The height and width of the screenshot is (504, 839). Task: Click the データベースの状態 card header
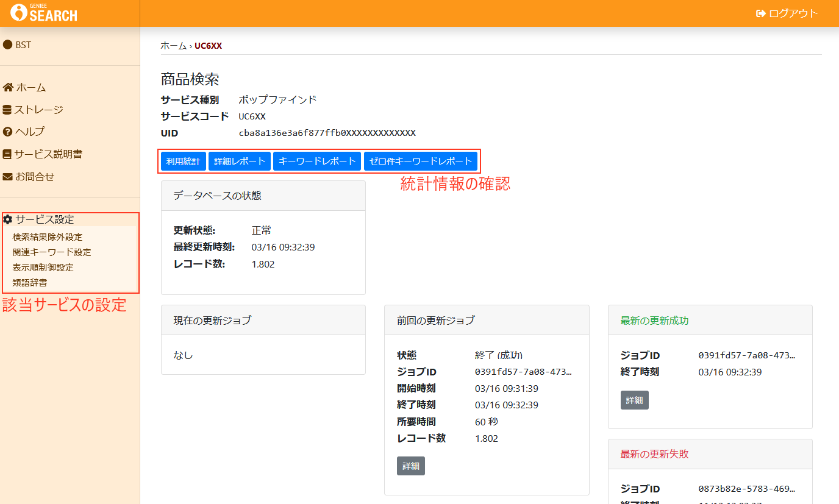click(263, 196)
